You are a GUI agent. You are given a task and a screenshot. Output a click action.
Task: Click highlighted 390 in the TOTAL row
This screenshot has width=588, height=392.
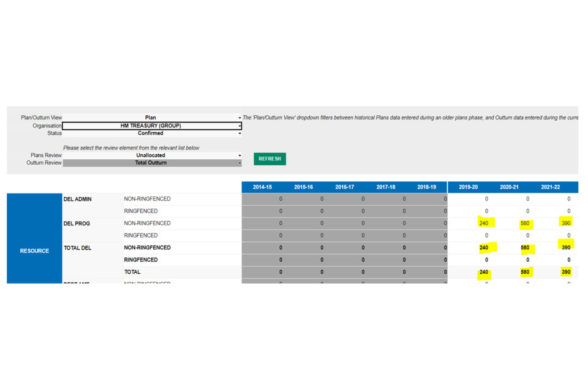[x=566, y=272]
